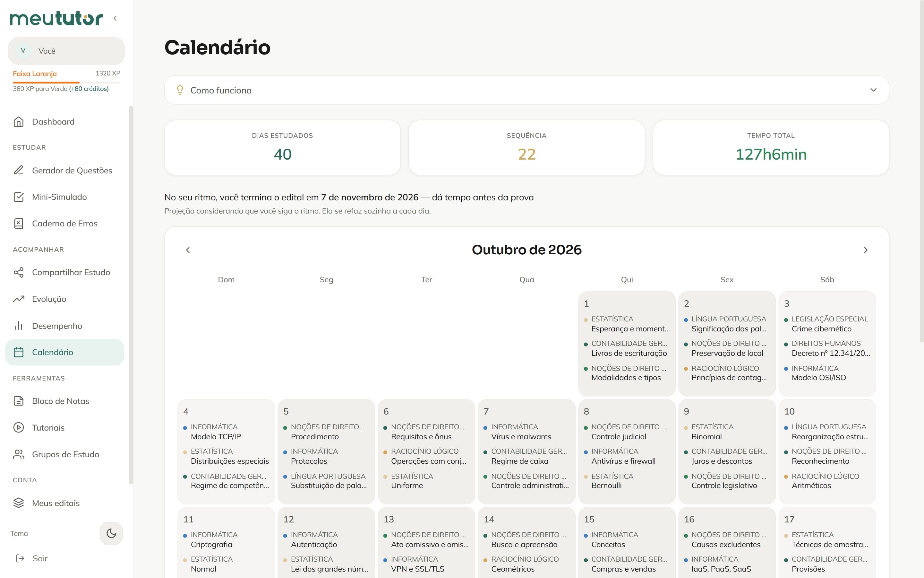
Task: Click the Faixa Laranja XP progress bar
Action: pyautogui.click(x=66, y=82)
